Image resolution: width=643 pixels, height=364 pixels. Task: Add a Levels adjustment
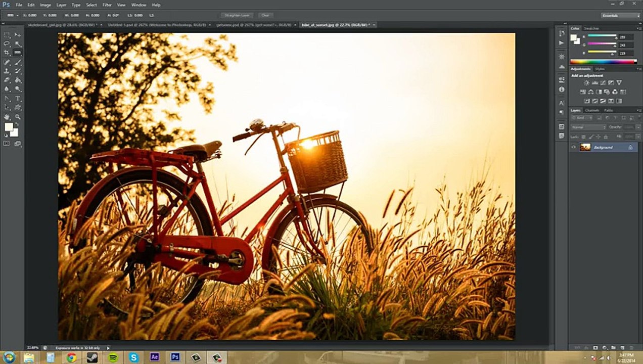coord(595,82)
